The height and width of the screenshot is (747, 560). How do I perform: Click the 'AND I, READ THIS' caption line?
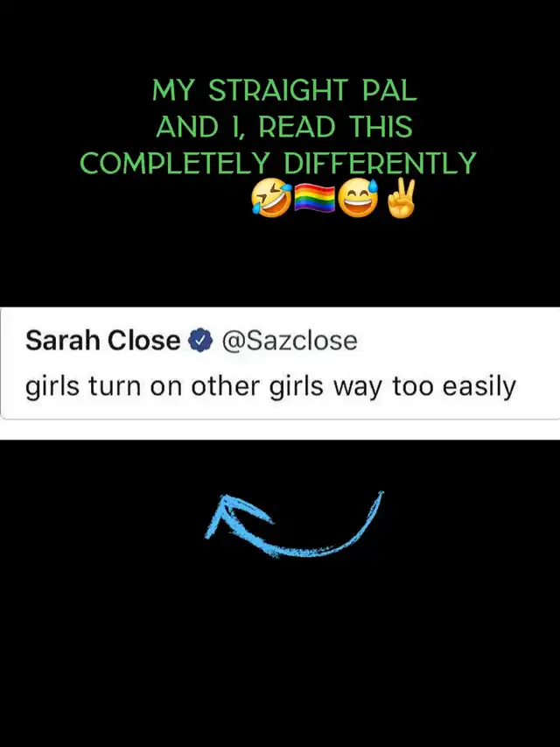284,127
